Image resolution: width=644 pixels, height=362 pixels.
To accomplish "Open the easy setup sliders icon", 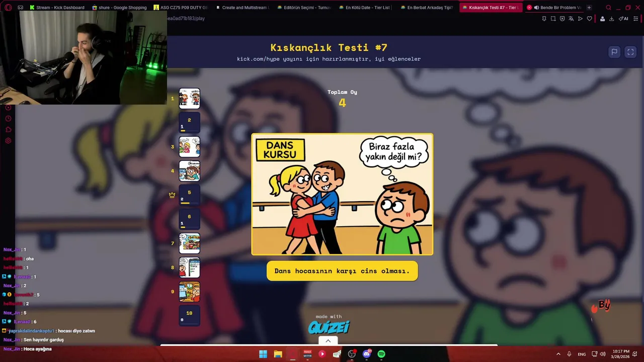I will tap(636, 19).
